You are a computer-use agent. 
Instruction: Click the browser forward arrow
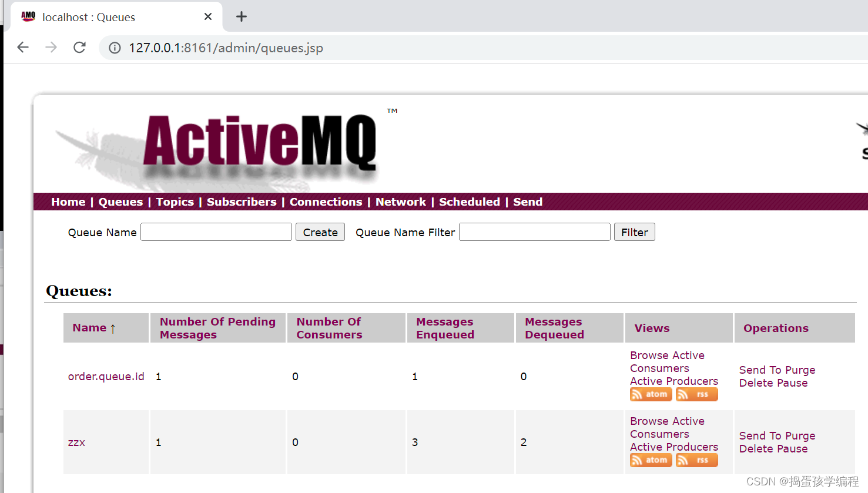click(x=51, y=48)
